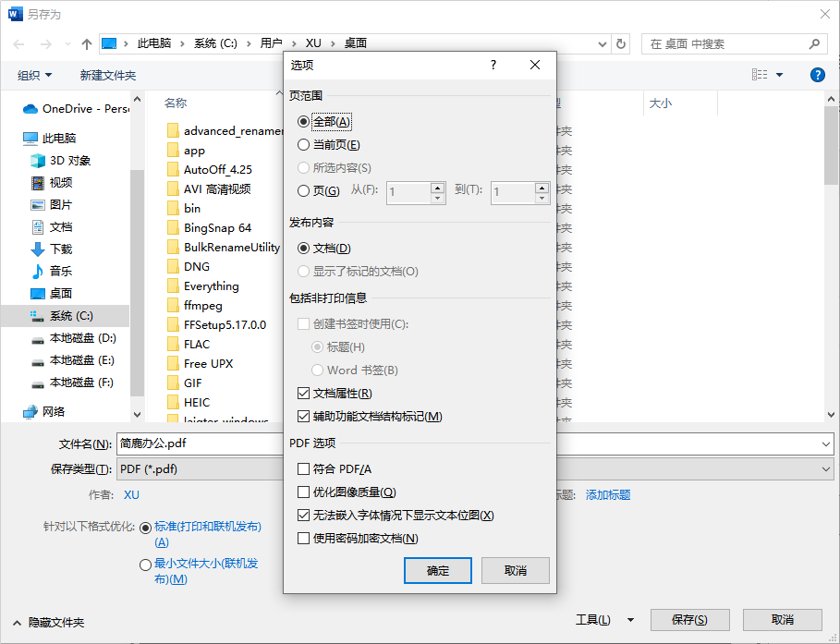Click the search magnifier in 在桌面中搜索 box
Image resolution: width=840 pixels, height=644 pixels.
click(812, 43)
